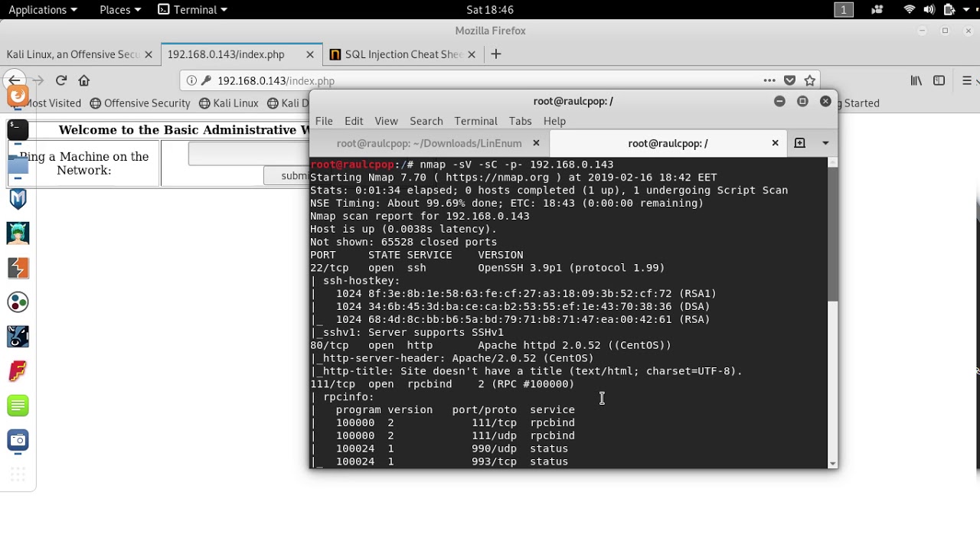980x551 pixels.
Task: Open Firefox library icon
Action: tap(916, 80)
